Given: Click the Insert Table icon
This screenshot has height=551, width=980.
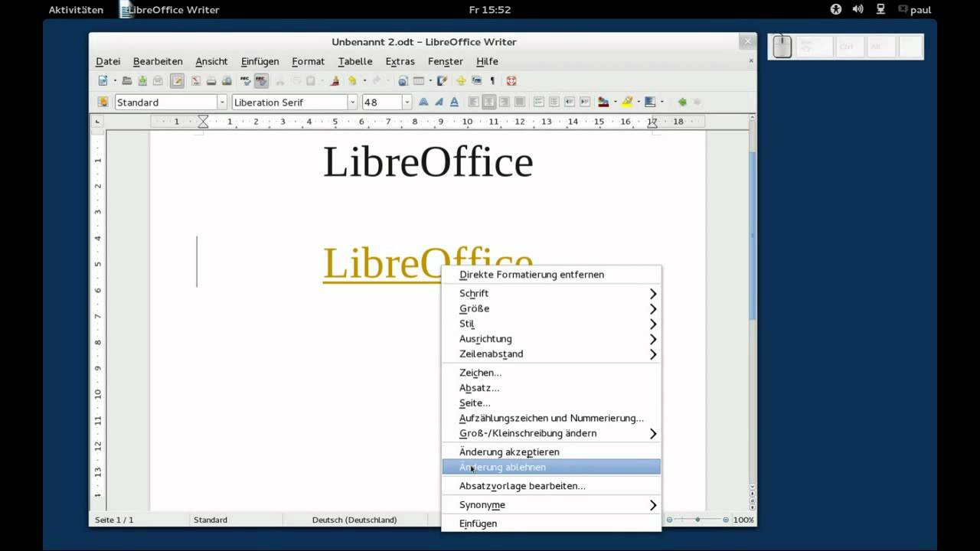Looking at the screenshot, I should coord(419,80).
